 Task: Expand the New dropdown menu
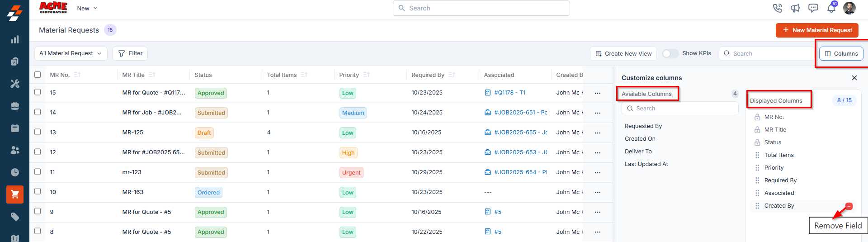87,8
